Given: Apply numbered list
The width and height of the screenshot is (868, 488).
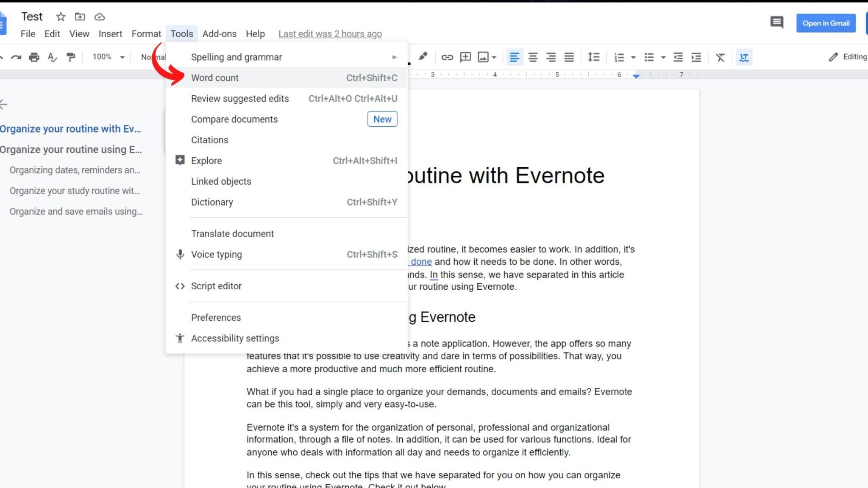Looking at the screenshot, I should click(x=619, y=57).
